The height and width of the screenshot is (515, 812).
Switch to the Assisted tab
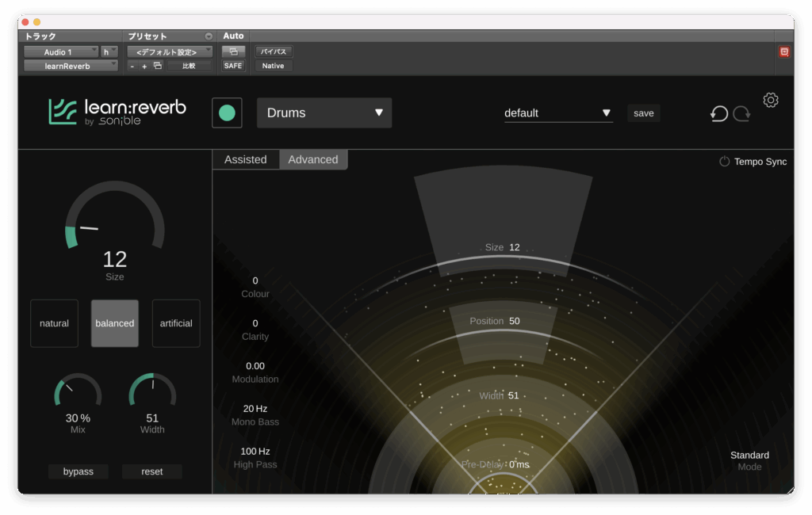click(x=246, y=159)
